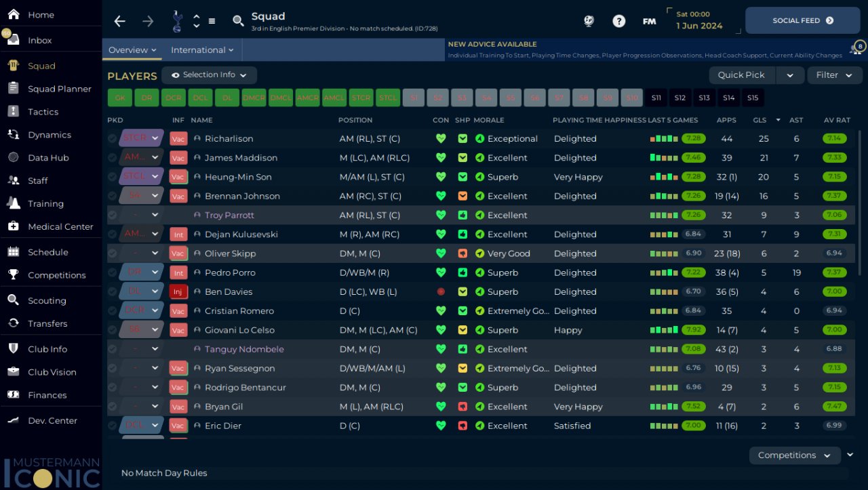868x490 pixels.
Task: Open the Filter dropdown
Action: tap(834, 75)
